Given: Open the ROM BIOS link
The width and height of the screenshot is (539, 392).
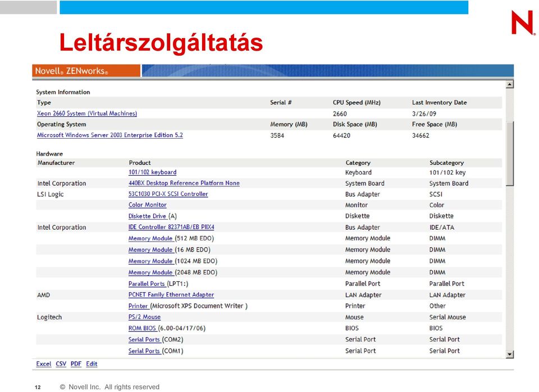Looking at the screenshot, I should point(142,328).
